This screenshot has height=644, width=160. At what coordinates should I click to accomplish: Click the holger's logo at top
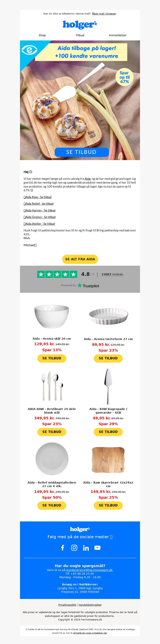80,25
